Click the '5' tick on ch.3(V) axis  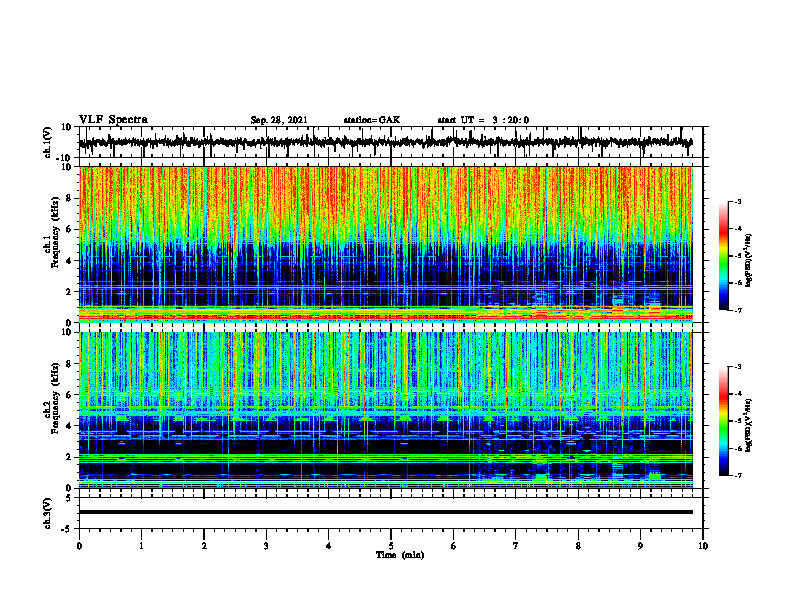[70, 498]
